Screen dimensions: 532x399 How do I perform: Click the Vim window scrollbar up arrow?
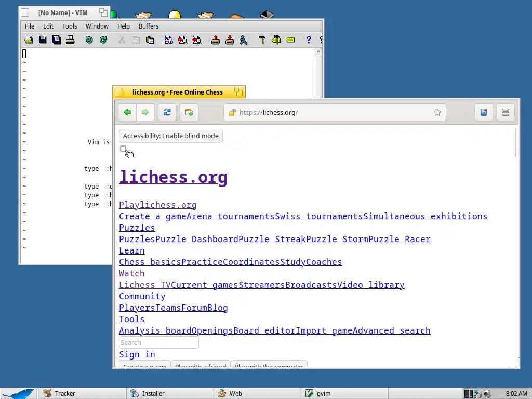click(318, 51)
